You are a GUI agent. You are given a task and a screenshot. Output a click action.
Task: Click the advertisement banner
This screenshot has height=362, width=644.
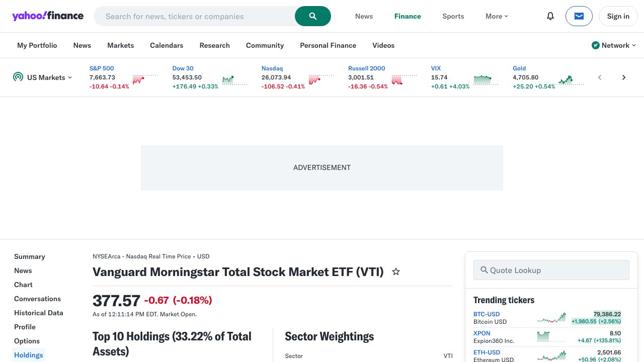[322, 168]
